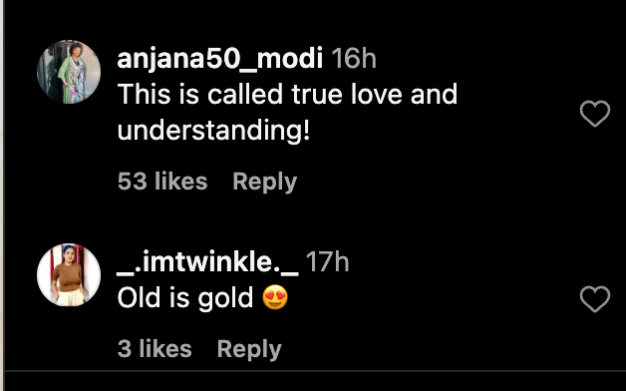The image size is (626, 391).
Task: Visit anjana50_modi username link
Action: [220, 59]
